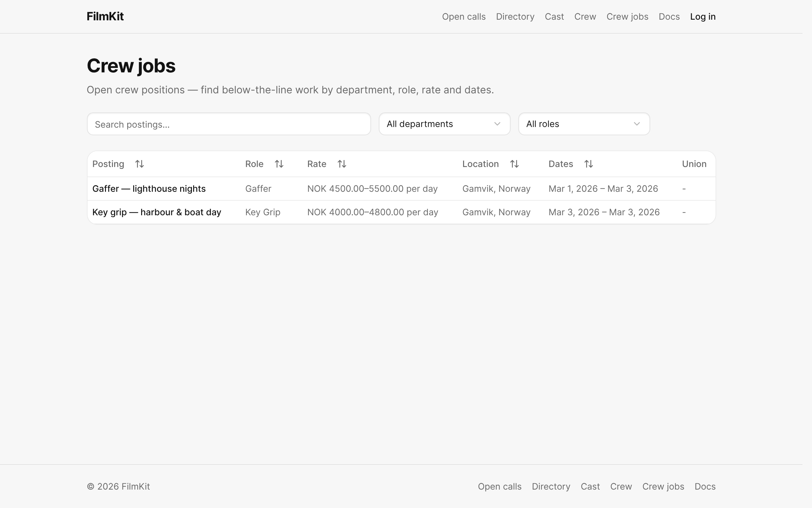
Task: Go to FilmKit home logo
Action: pos(105,17)
